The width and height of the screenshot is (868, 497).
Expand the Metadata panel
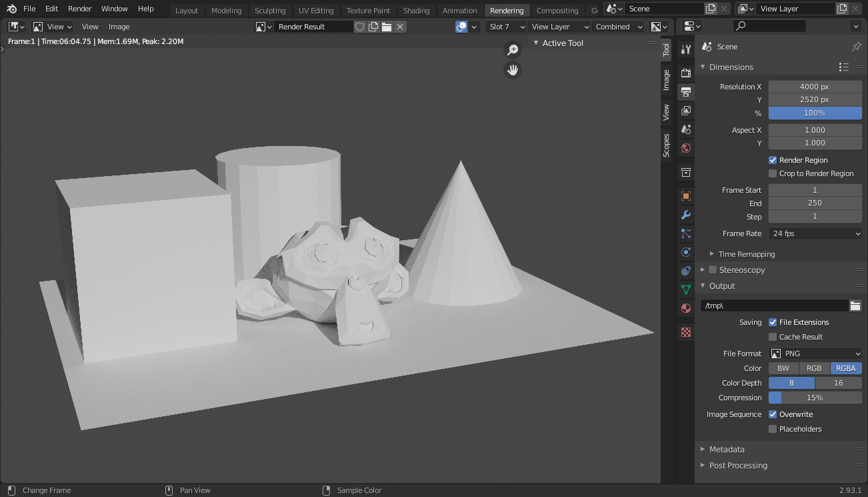point(727,450)
